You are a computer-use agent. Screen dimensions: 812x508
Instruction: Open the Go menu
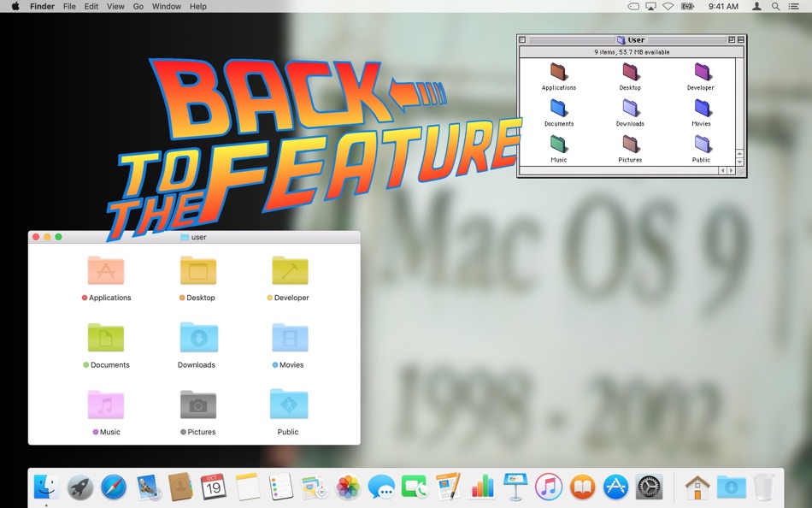(x=138, y=6)
